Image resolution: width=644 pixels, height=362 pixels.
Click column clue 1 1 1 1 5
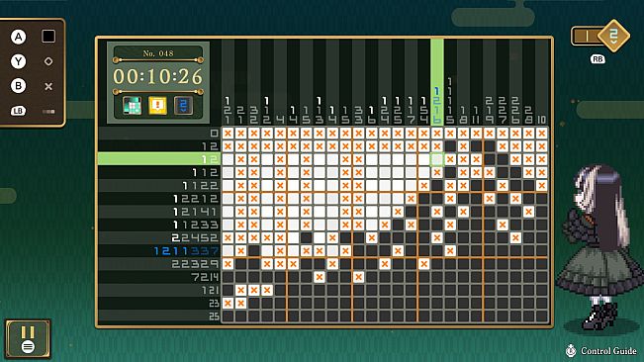pyautogui.click(x=450, y=101)
